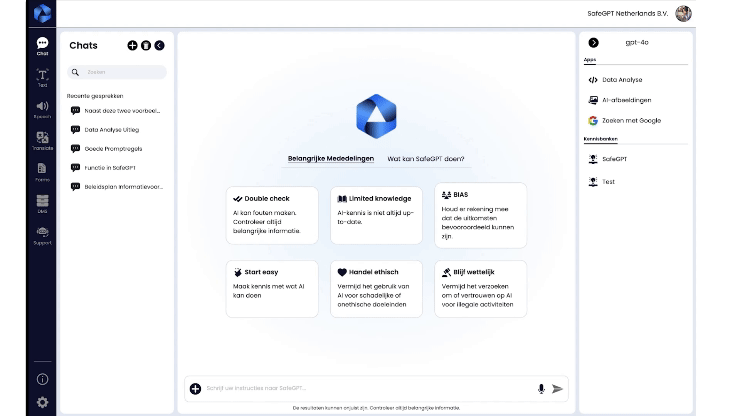Collapse the Chats panel with the left chevron

tap(159, 45)
